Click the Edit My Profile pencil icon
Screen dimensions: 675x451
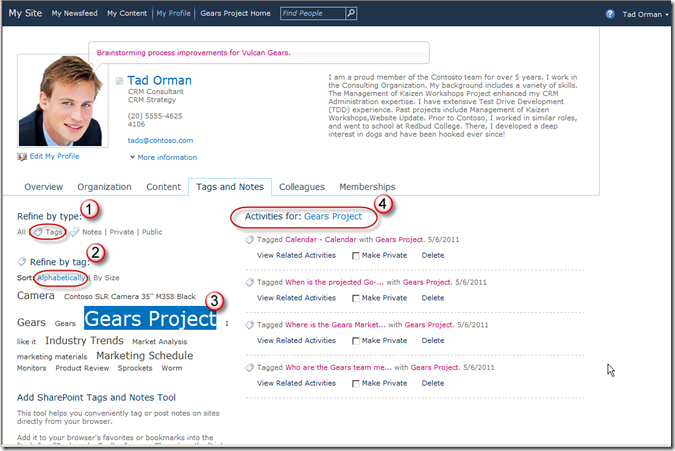tap(22, 157)
